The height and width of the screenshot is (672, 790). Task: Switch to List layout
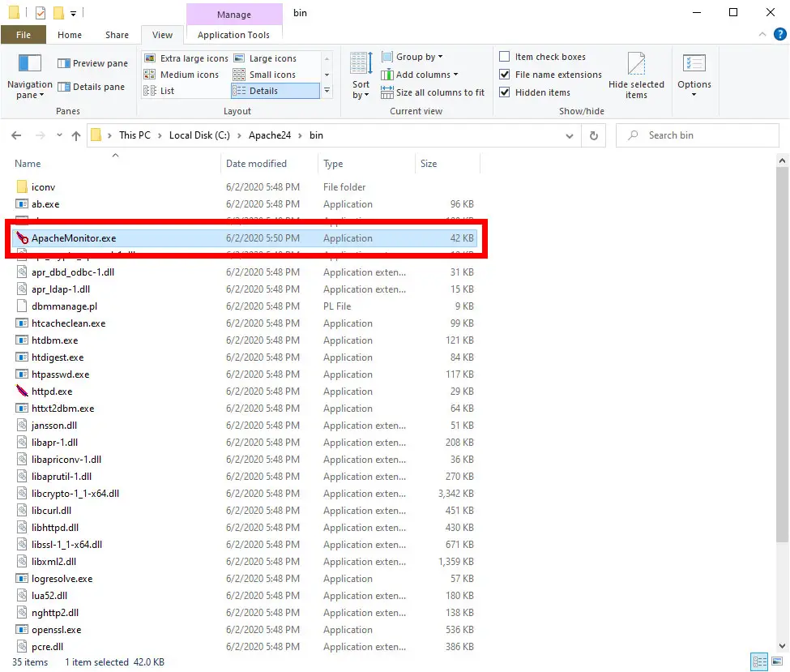coord(159,91)
